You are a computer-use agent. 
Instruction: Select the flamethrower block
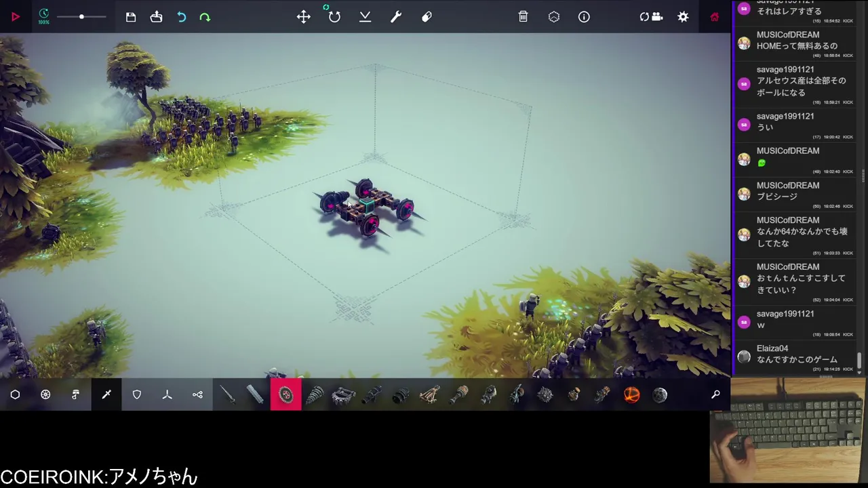pyautogui.click(x=459, y=394)
